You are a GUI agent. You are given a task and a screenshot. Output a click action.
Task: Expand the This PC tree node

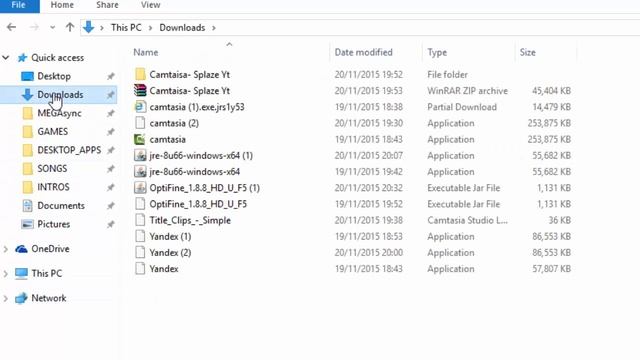point(6,273)
